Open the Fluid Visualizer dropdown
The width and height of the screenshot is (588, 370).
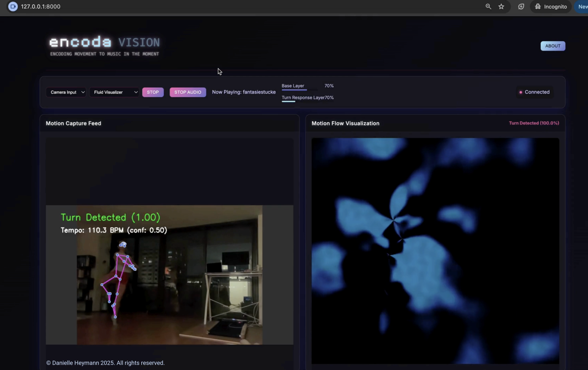[114, 92]
